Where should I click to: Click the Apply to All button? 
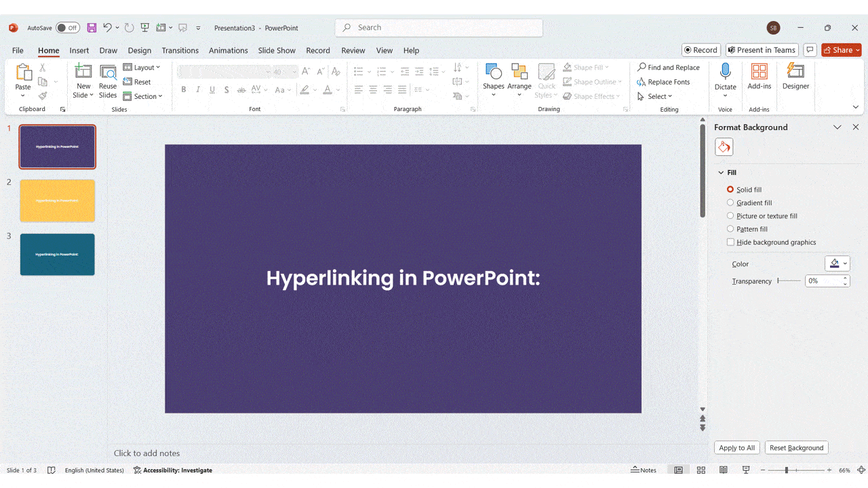tap(736, 448)
